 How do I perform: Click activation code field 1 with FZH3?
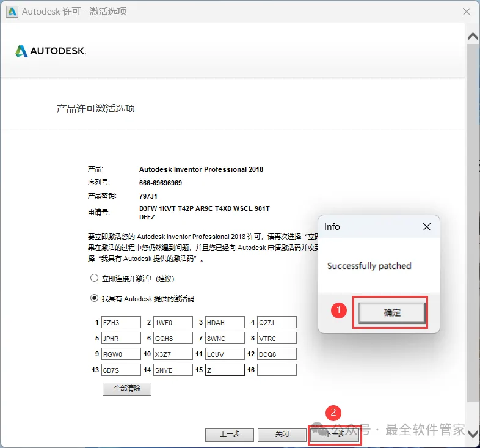click(122, 322)
